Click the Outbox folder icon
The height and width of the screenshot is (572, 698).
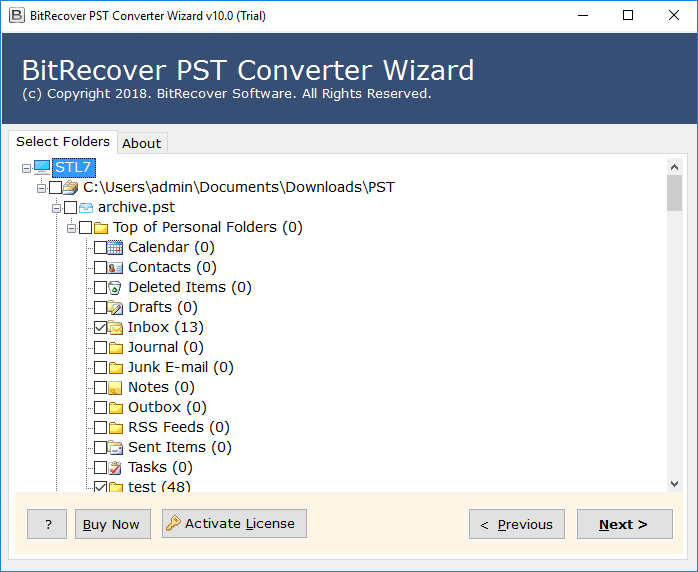116,408
